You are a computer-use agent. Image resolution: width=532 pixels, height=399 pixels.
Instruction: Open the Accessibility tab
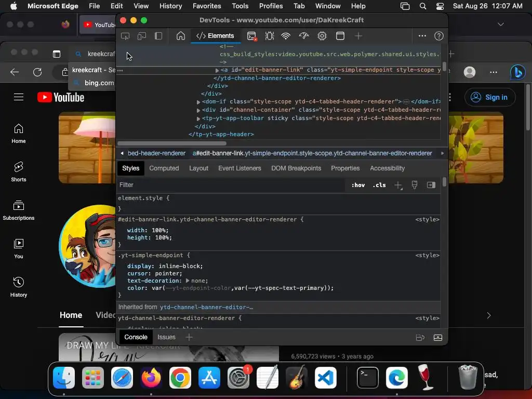(387, 168)
